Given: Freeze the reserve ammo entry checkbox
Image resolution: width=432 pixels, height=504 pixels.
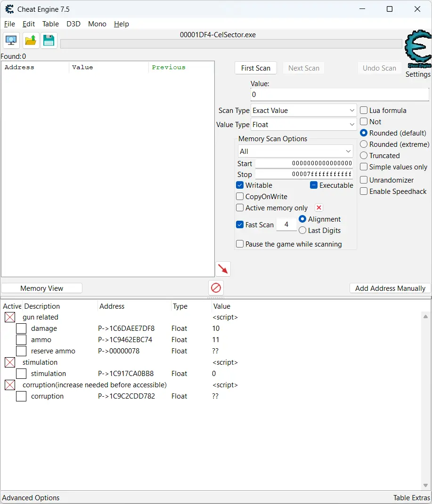Looking at the screenshot, I should click(x=21, y=351).
